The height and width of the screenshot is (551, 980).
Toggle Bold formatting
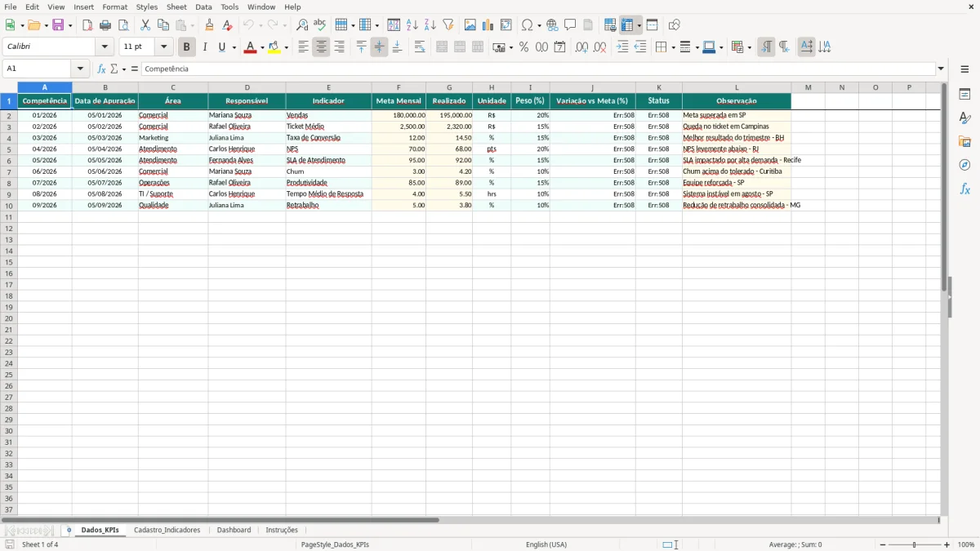(x=187, y=47)
